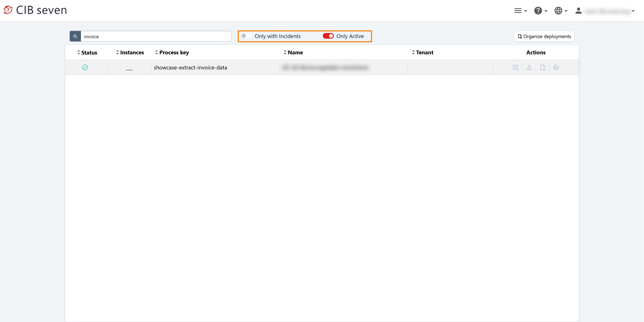644x322 pixels.
Task: Click the green active status checkmark
Action: [85, 67]
